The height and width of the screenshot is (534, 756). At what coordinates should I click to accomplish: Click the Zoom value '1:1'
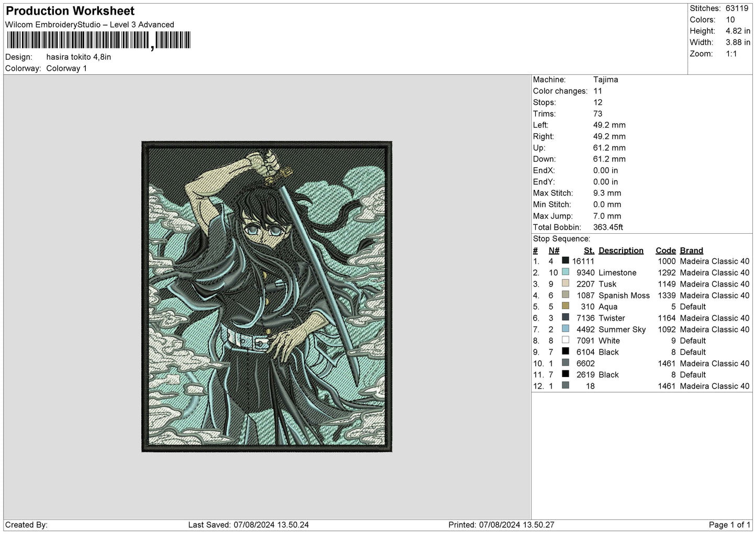(731, 54)
